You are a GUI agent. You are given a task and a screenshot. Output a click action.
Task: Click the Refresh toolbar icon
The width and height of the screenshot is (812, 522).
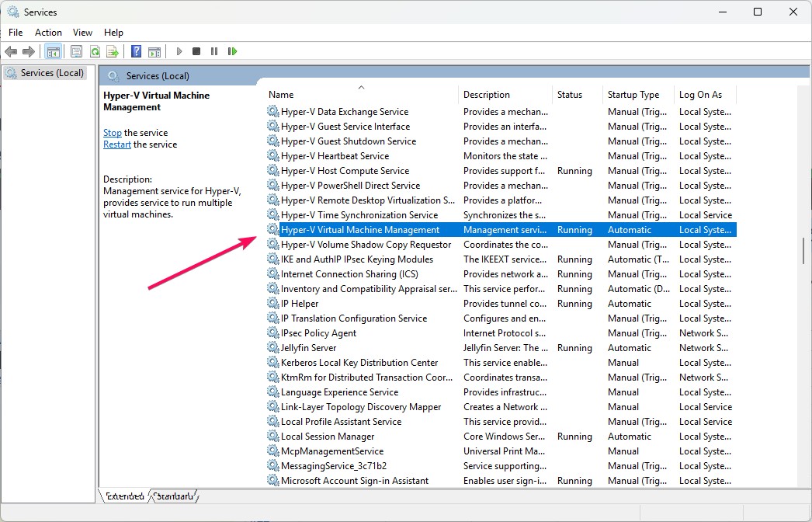point(95,51)
